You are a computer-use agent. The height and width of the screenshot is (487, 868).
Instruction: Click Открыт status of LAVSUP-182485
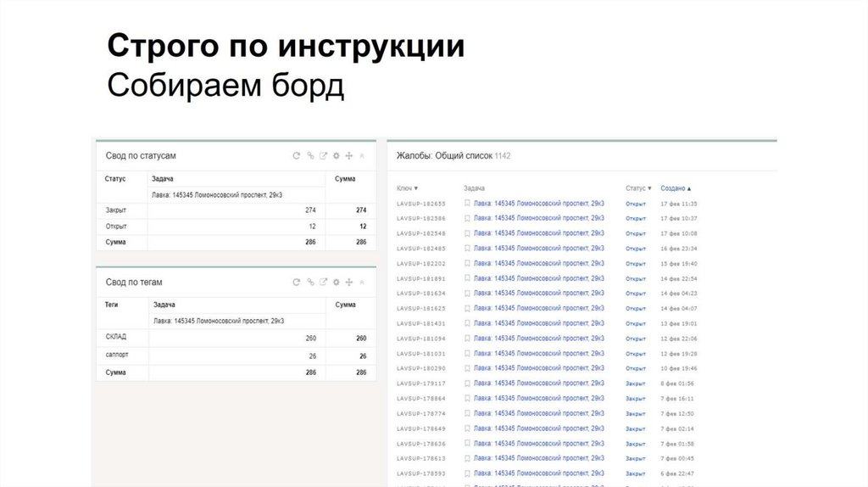tap(635, 249)
